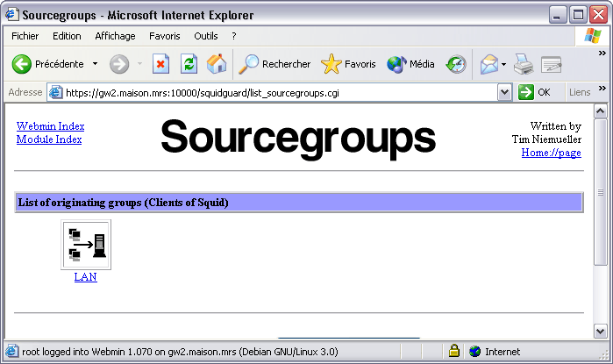Viewport: 613px width, 364px height.
Task: Open the Forward history dropdown arrow
Action: [139, 64]
